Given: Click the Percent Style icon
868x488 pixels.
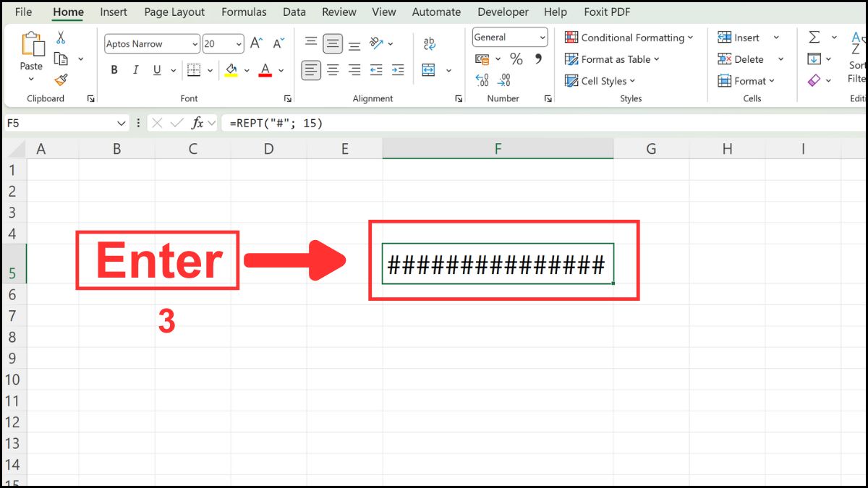Looking at the screenshot, I should (x=516, y=59).
